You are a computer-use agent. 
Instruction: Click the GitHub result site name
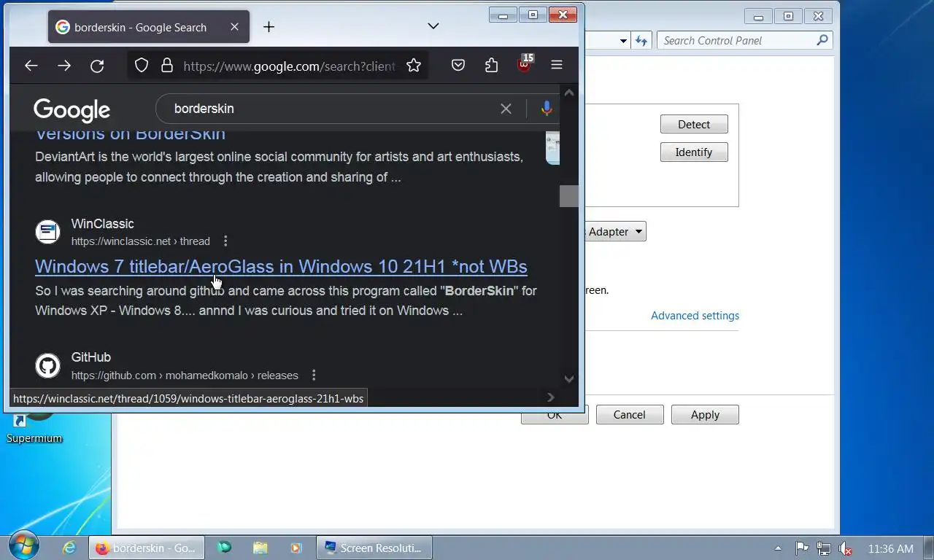coord(91,357)
